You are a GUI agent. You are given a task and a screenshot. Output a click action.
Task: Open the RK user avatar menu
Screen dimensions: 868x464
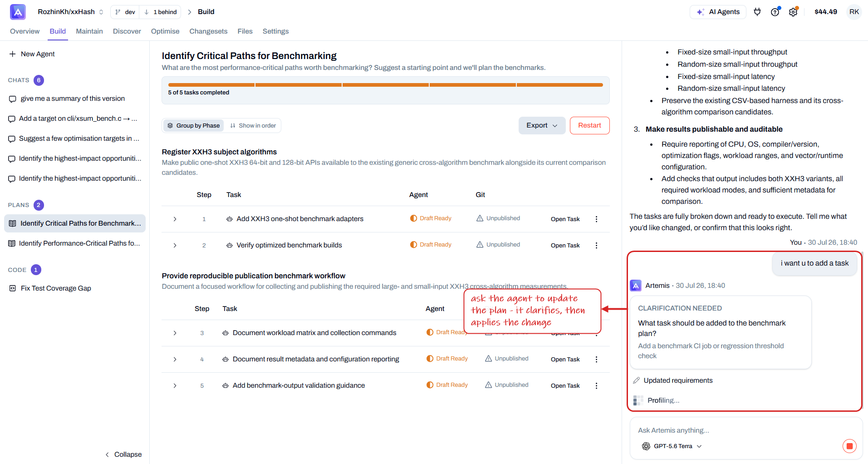pyautogui.click(x=854, y=12)
